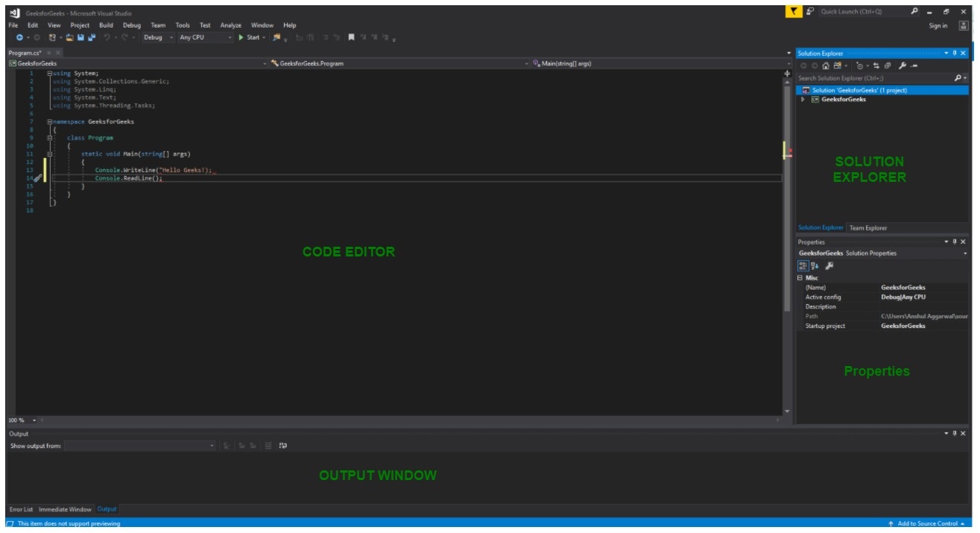The image size is (980, 533).
Task: Expand the GeeksforGeeks project node
Action: click(x=803, y=99)
